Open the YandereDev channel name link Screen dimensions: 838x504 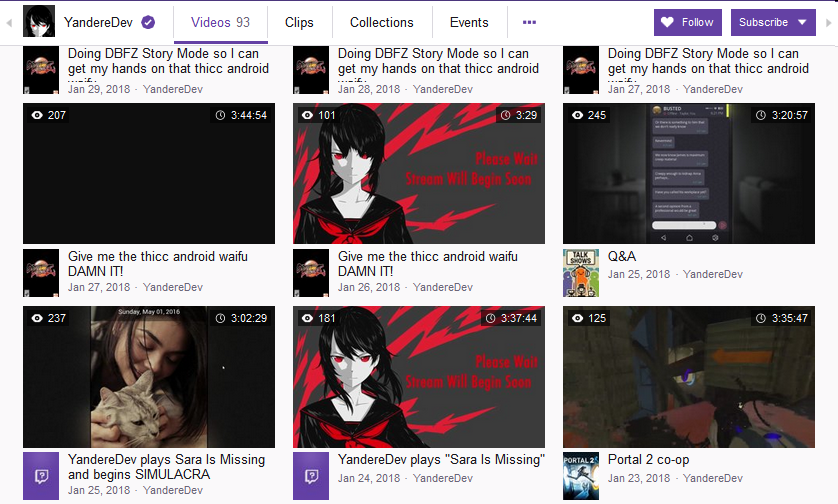[x=98, y=22]
